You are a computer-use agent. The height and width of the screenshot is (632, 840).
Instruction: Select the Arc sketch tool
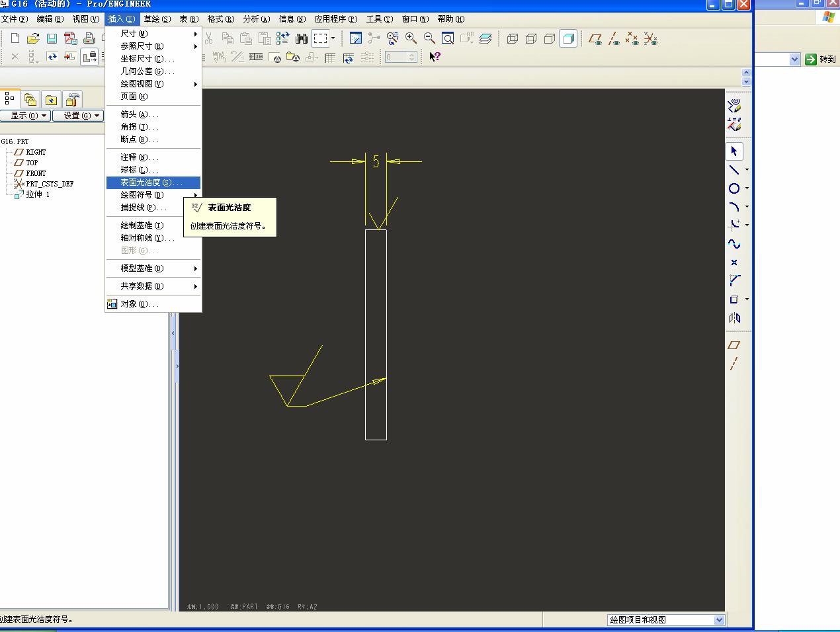734,207
